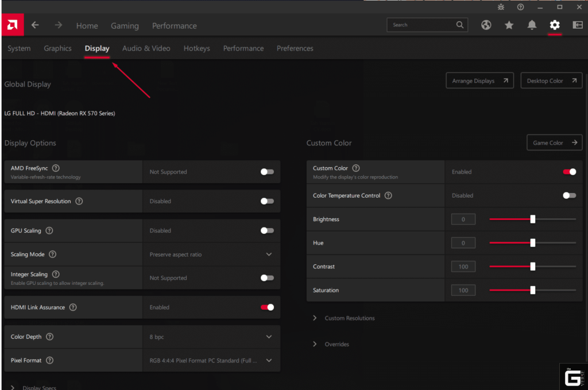Click inside the Search field

(423, 25)
